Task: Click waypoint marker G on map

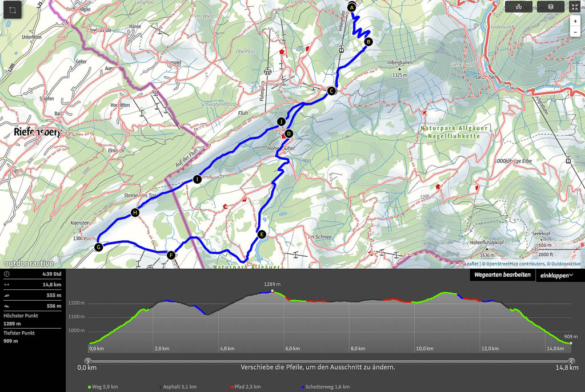Action: 98,247
